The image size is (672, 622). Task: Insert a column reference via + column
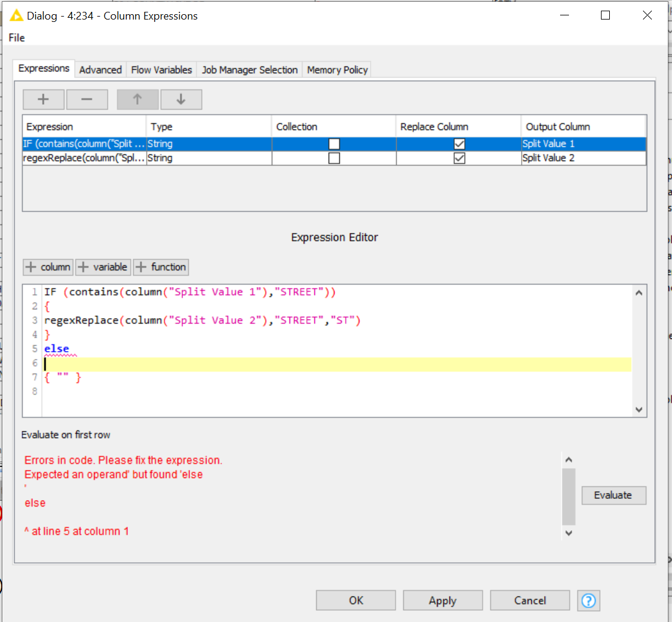[x=48, y=267]
